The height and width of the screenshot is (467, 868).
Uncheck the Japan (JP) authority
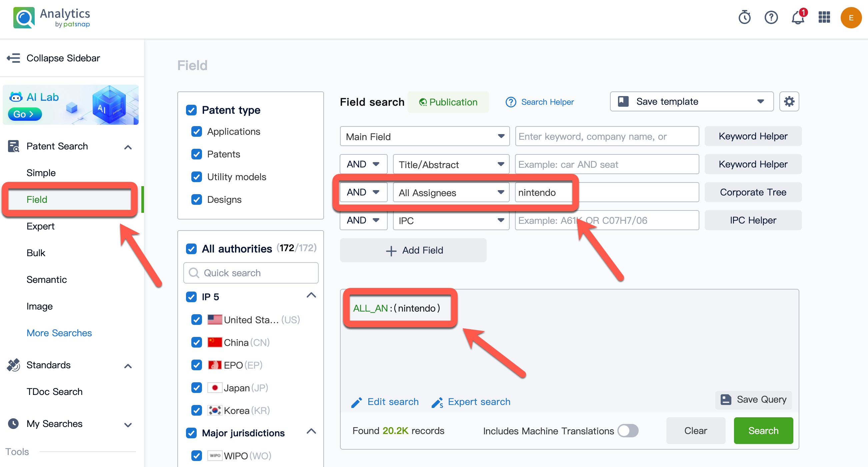(196, 388)
